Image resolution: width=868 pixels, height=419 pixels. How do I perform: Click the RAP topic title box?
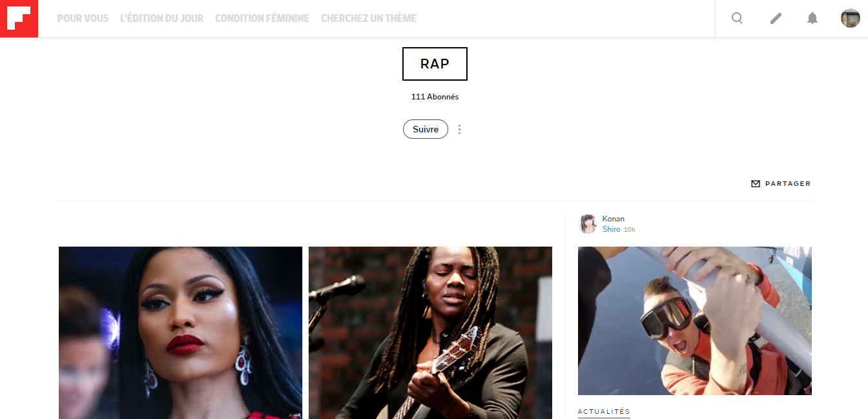coord(435,64)
